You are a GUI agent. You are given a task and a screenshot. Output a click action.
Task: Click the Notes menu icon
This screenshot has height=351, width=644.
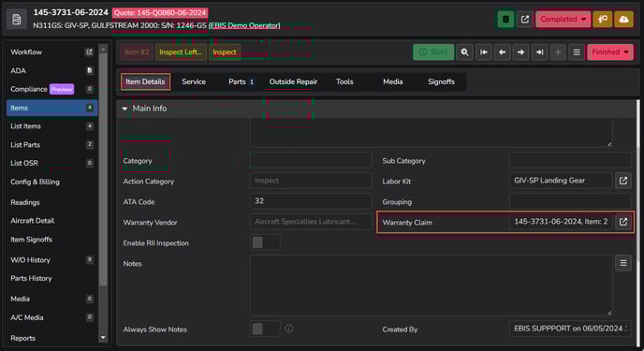(623, 263)
